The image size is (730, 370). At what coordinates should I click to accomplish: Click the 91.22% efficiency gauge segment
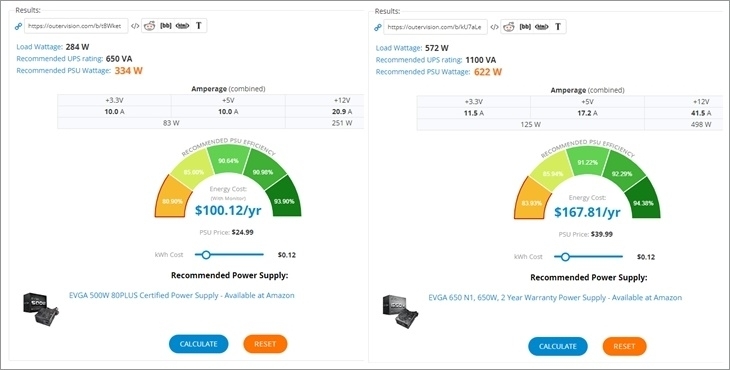[588, 161]
